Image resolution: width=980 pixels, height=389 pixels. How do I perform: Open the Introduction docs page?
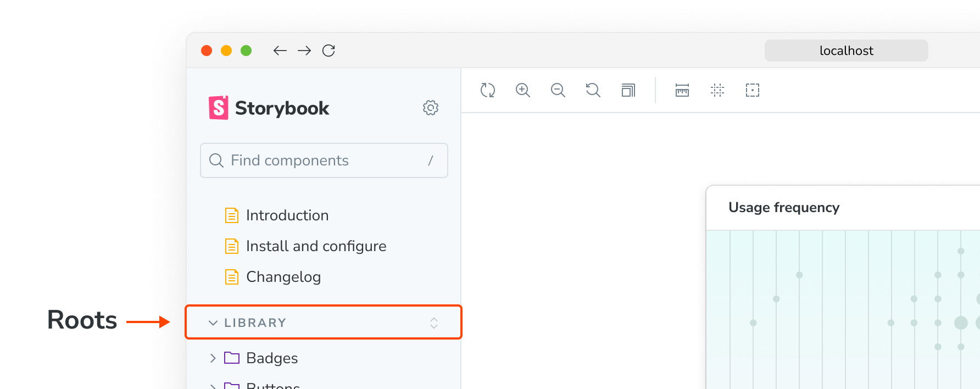[x=287, y=215]
